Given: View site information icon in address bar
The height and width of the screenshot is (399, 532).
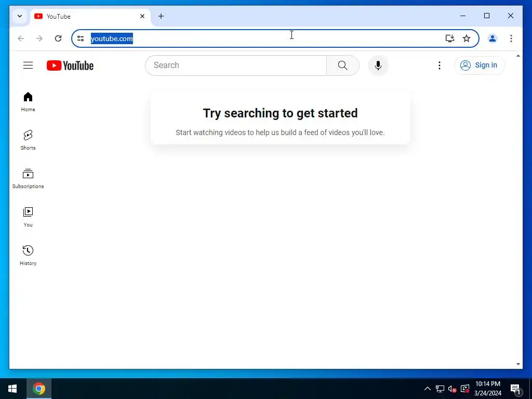Looking at the screenshot, I should point(81,38).
